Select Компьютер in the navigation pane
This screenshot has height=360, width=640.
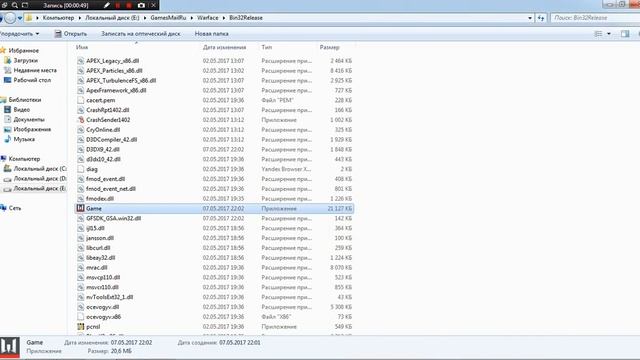[24, 159]
